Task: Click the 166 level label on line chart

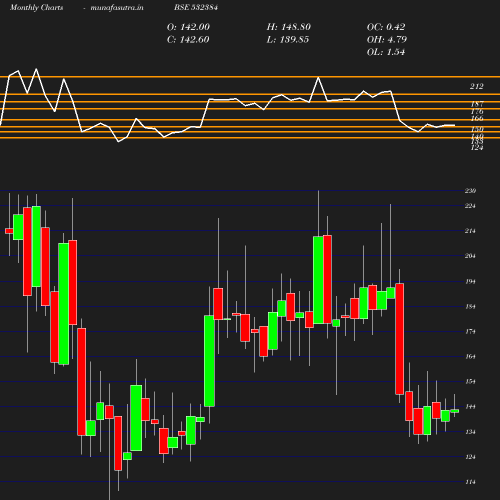Action: pos(477,118)
